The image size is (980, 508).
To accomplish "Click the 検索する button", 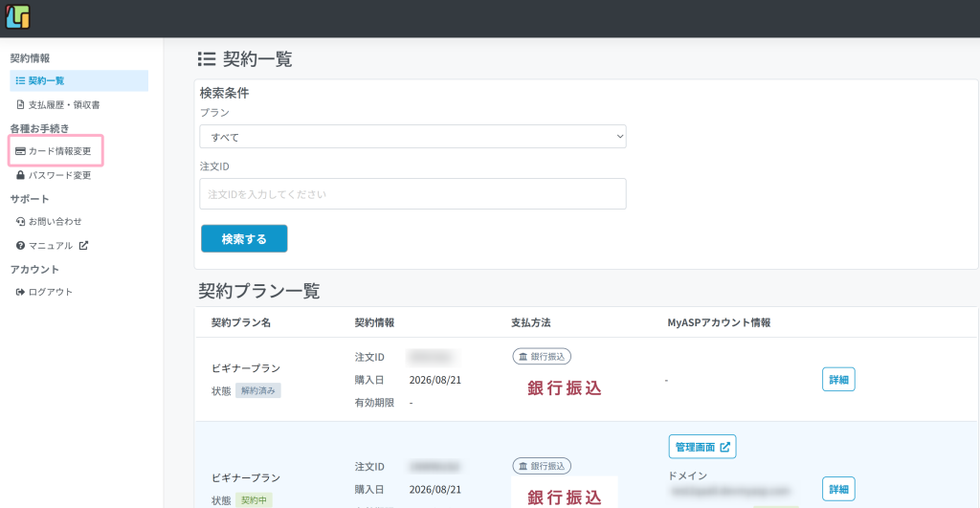I will click(244, 238).
